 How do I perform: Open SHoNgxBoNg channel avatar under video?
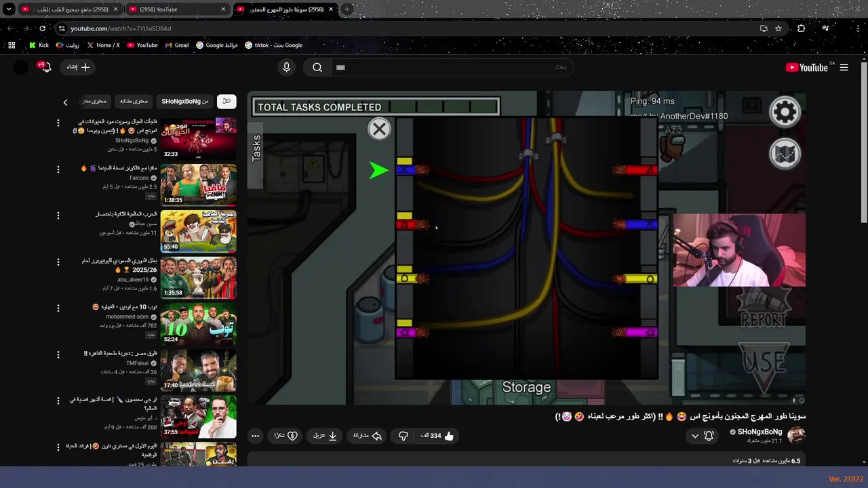[x=796, y=435]
